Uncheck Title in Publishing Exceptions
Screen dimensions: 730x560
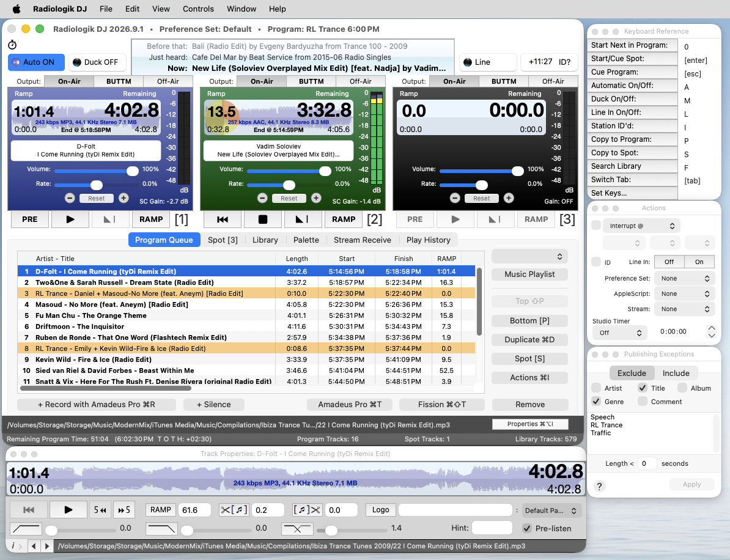pos(643,388)
